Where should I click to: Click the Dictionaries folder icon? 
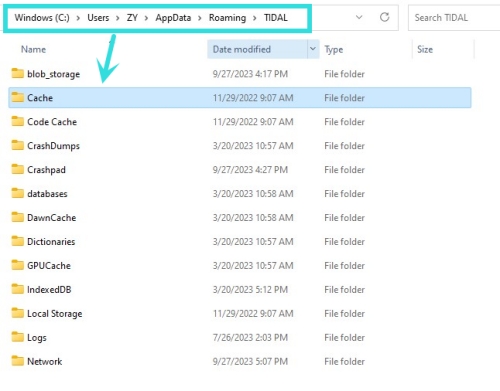(18, 241)
